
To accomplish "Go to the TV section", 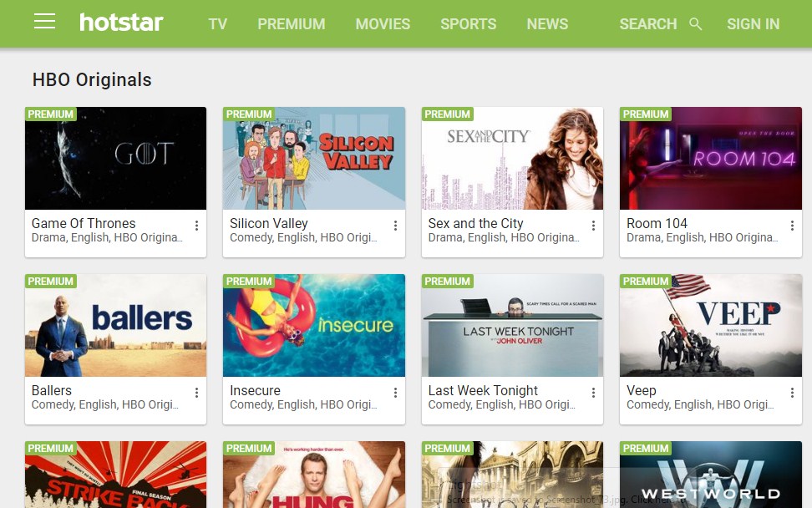I will tap(217, 24).
